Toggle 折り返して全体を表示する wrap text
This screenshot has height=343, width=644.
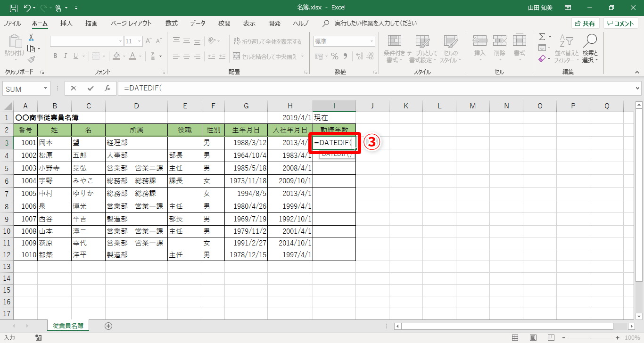267,41
